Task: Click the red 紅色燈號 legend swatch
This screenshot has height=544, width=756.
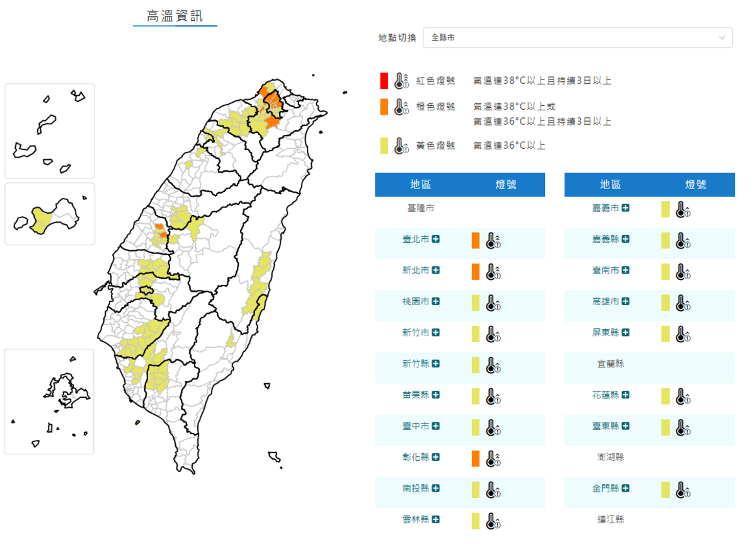Action: (384, 81)
